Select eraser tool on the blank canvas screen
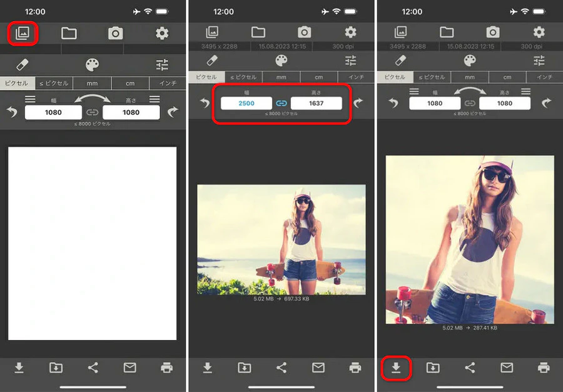 point(23,65)
